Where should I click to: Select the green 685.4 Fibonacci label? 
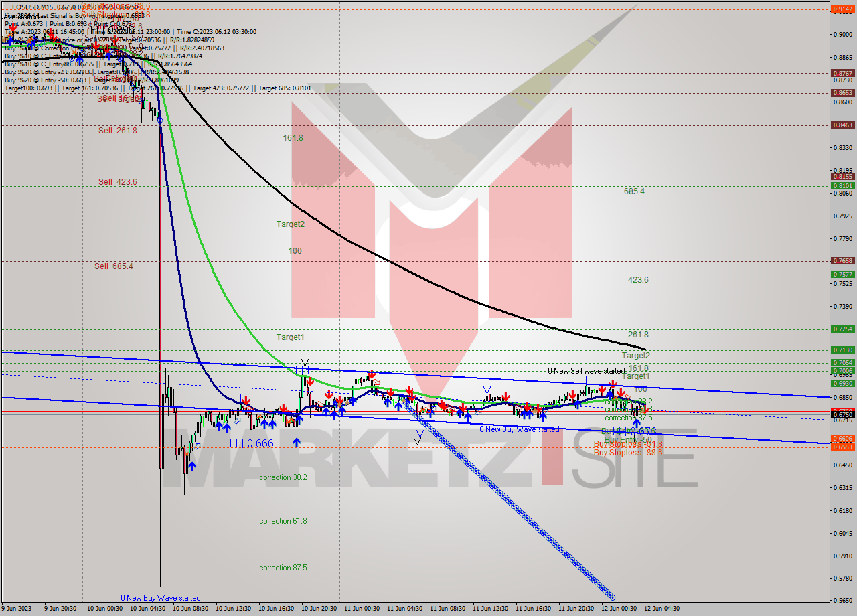(x=634, y=191)
